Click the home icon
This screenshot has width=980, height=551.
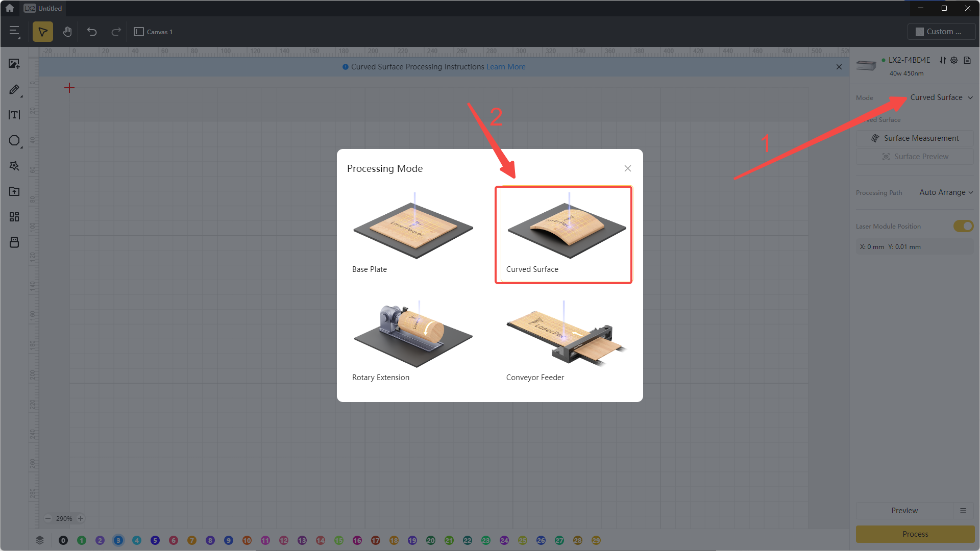pyautogui.click(x=10, y=8)
